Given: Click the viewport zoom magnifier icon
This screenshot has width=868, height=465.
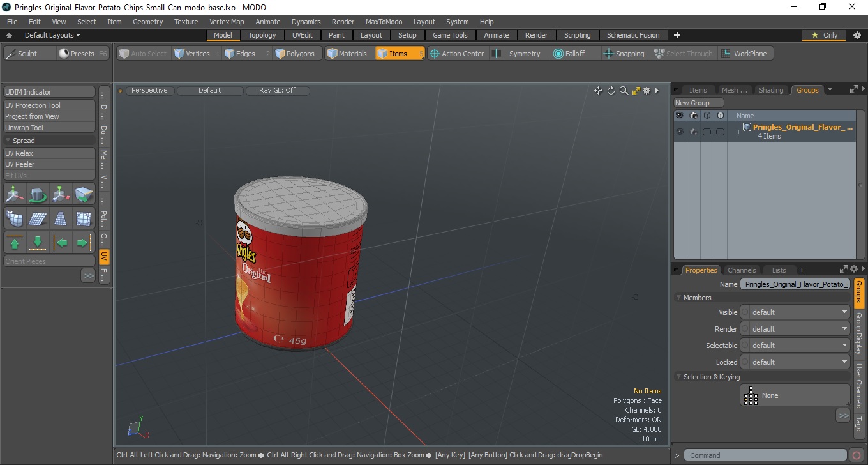Looking at the screenshot, I should 624,91.
